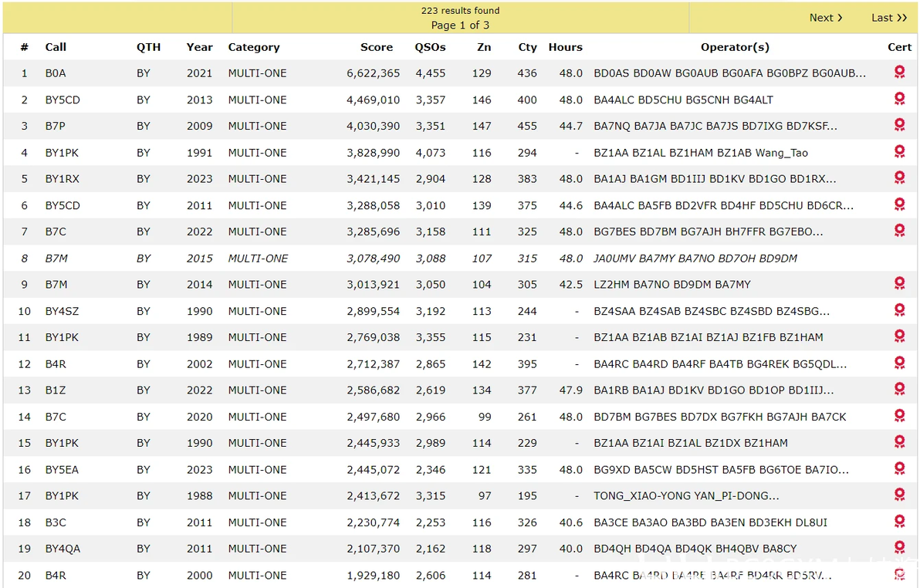Select the B7M 2015 italic row

460,259
